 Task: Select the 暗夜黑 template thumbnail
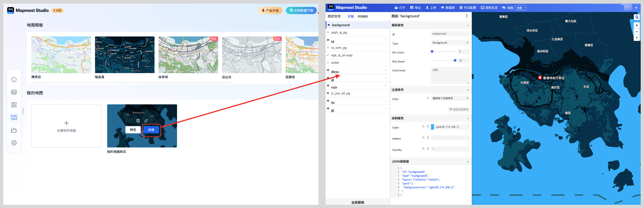[x=125, y=55]
